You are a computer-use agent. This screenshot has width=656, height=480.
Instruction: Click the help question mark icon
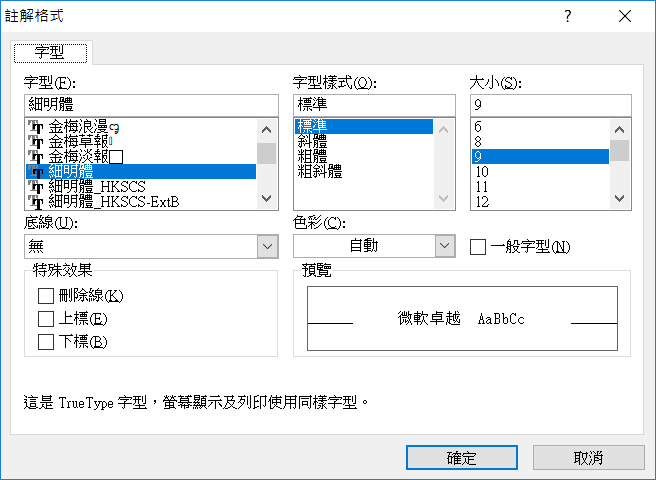point(567,16)
